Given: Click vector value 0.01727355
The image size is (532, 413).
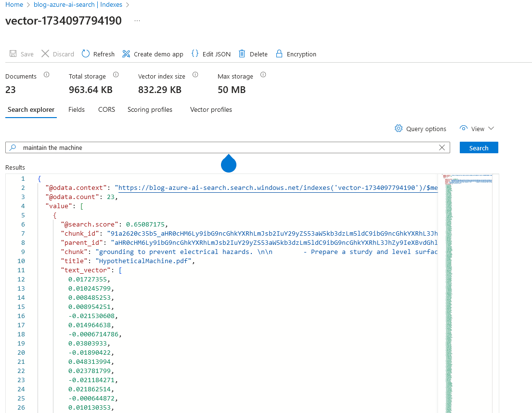Looking at the screenshot, I should tap(88, 280).
